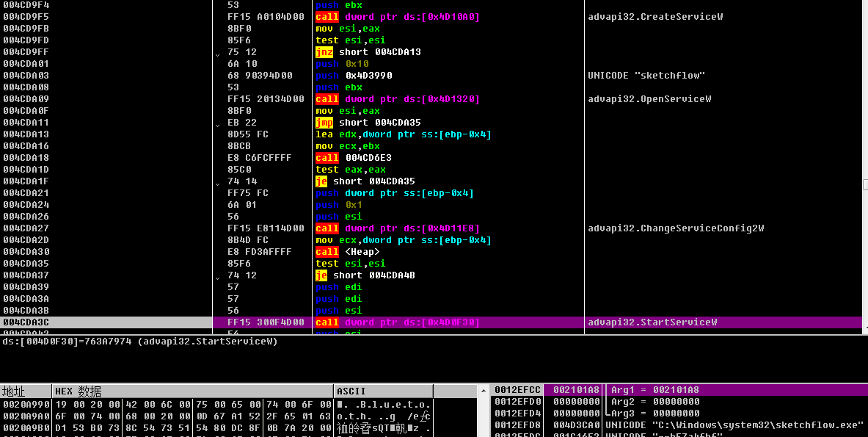Select the call 004CD6E3 instruction
Image resolution: width=868 pixels, height=437 pixels.
click(349, 158)
